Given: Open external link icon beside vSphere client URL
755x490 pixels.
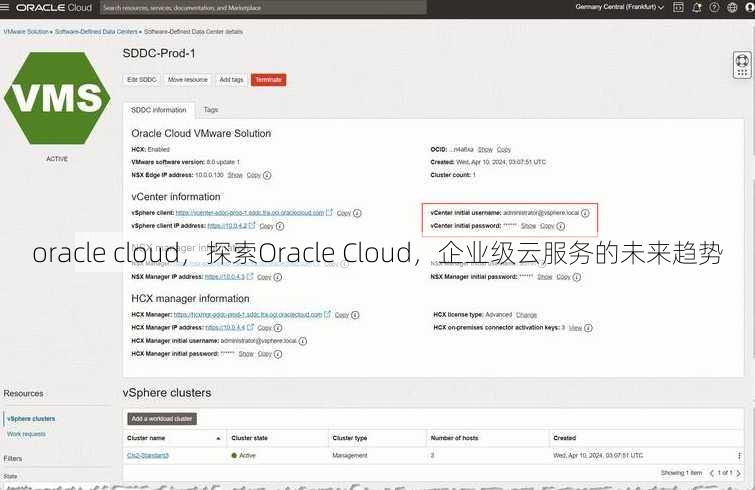Looking at the screenshot, I should click(329, 212).
